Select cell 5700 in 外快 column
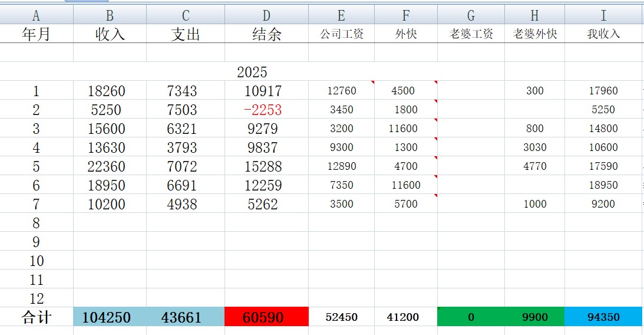The height and width of the screenshot is (335, 644). tap(406, 204)
